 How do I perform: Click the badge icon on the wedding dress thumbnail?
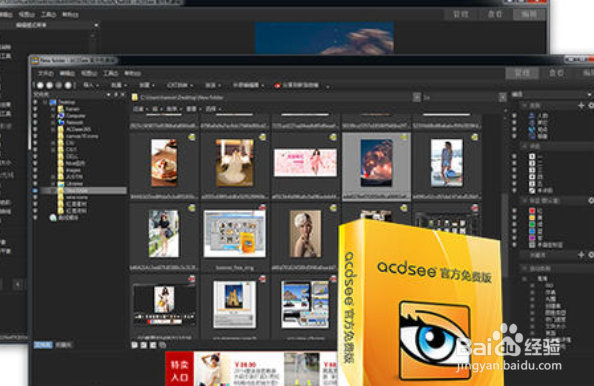pos(262,137)
